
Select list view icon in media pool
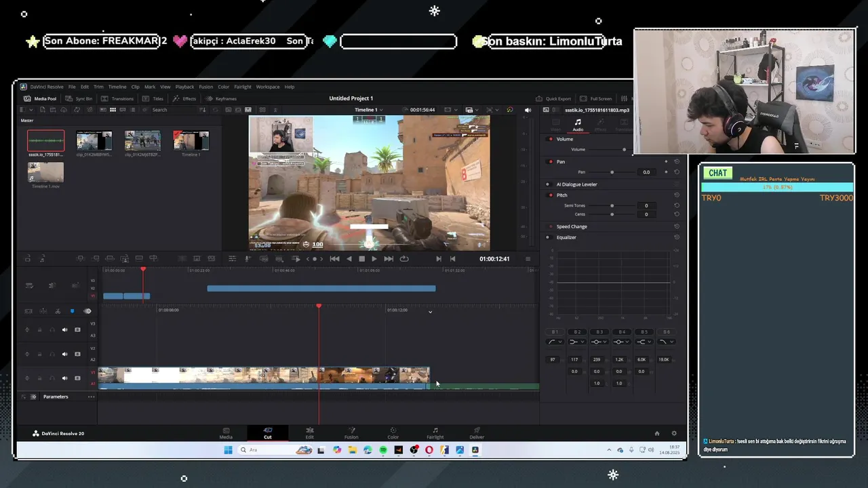click(133, 110)
